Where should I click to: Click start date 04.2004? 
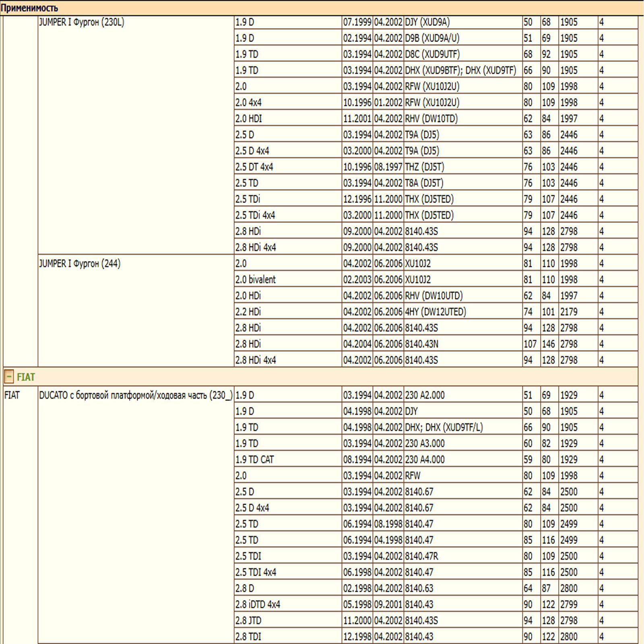[357, 344]
